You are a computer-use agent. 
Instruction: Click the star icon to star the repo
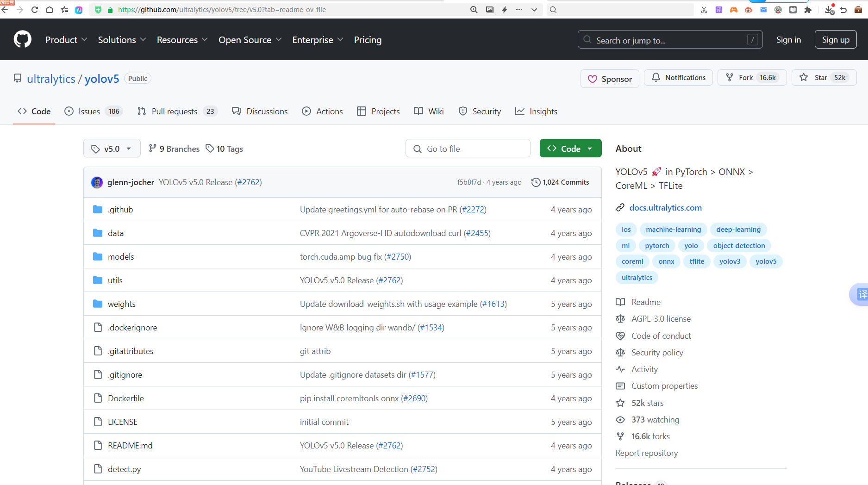[804, 77]
